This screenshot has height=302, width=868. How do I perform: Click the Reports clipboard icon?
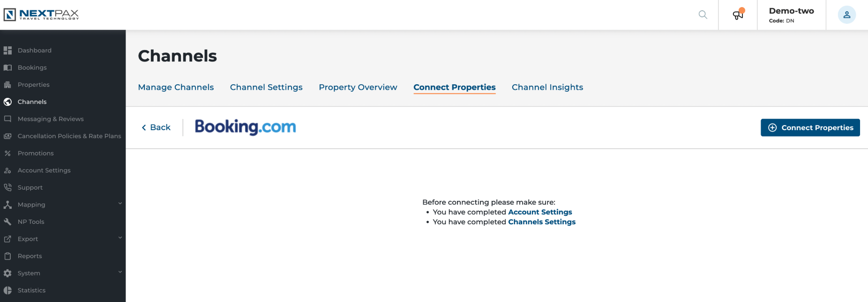point(7,256)
